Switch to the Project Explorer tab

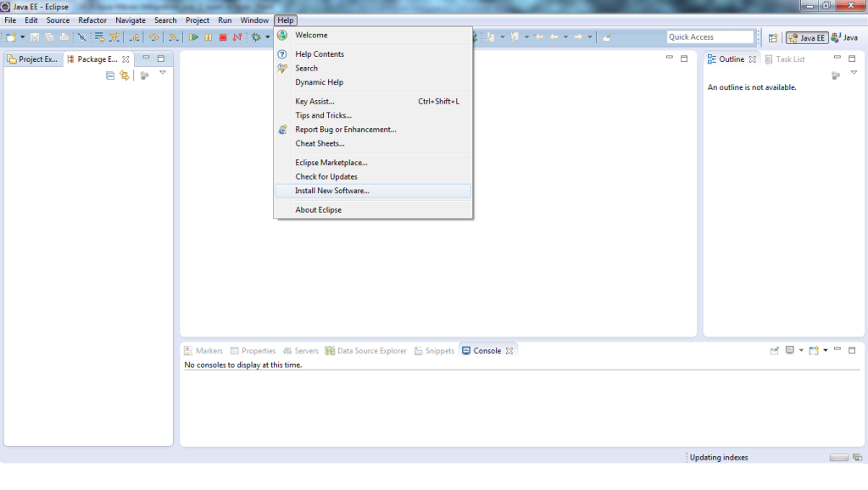point(32,58)
